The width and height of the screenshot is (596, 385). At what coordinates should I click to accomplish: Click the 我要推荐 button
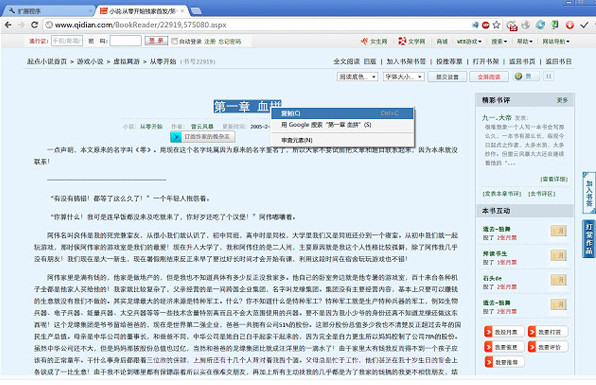click(504, 362)
